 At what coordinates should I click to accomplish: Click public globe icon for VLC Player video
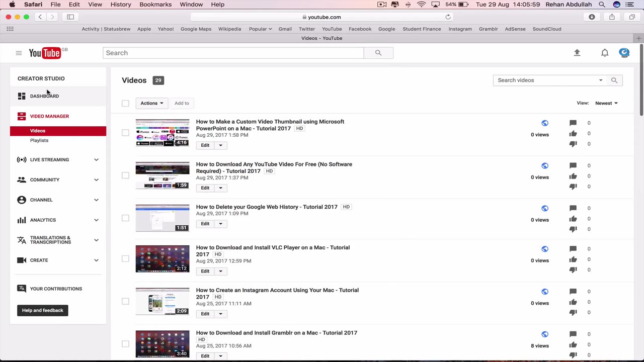(x=544, y=249)
